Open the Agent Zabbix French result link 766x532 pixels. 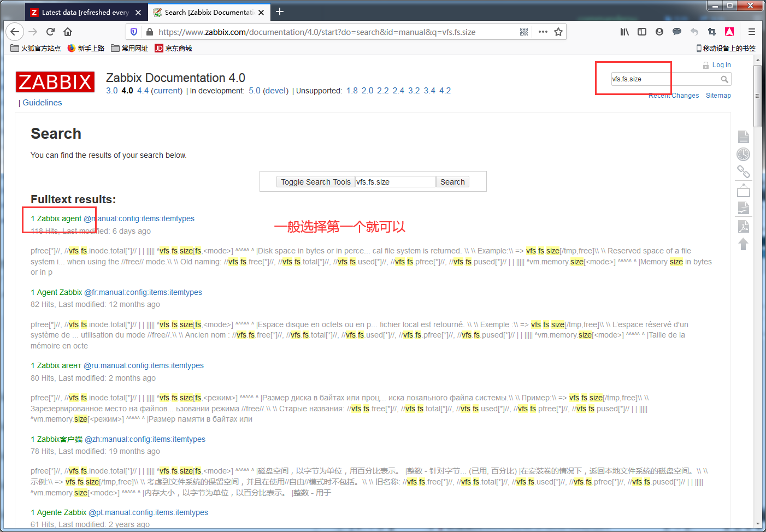(x=116, y=292)
